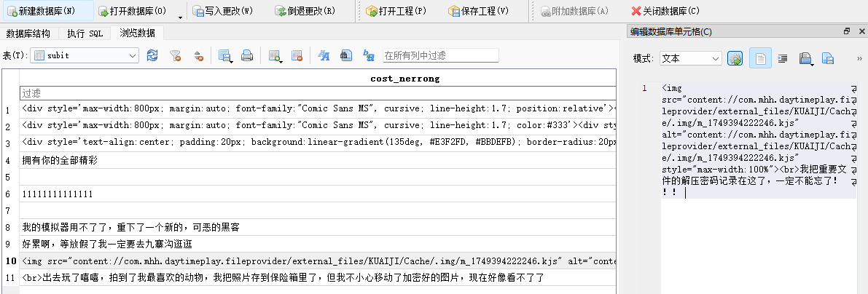Viewport: 868px width, 294px height.
Task: Click the 在所有列中过滤 filter field
Action: click(440, 55)
